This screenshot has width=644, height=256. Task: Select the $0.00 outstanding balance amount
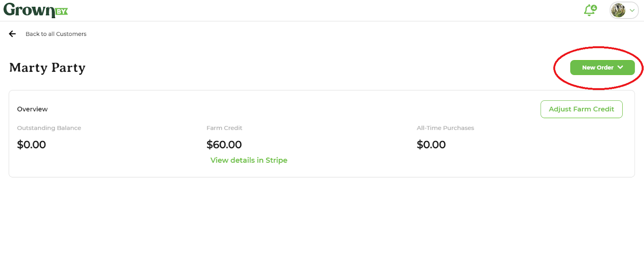pos(31,145)
